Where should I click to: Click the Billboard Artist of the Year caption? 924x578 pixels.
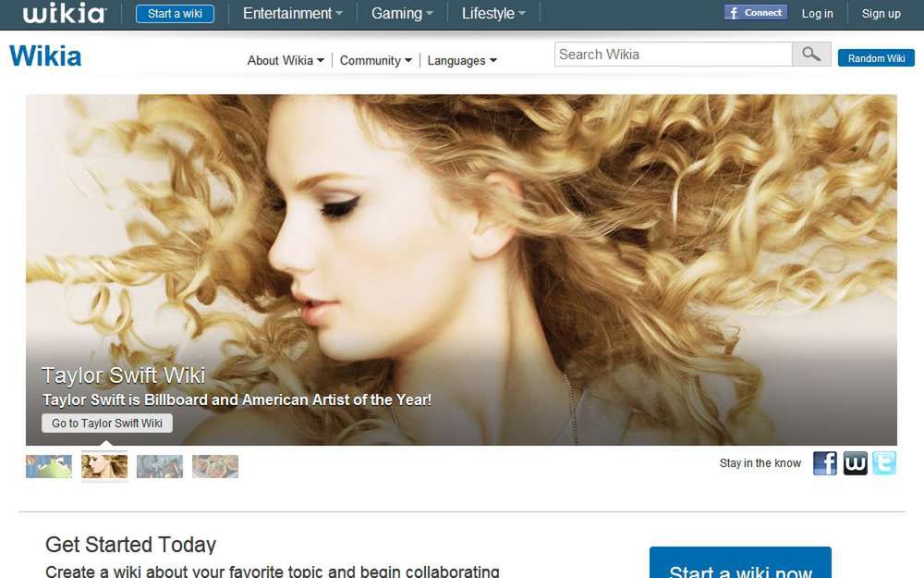[x=237, y=400]
